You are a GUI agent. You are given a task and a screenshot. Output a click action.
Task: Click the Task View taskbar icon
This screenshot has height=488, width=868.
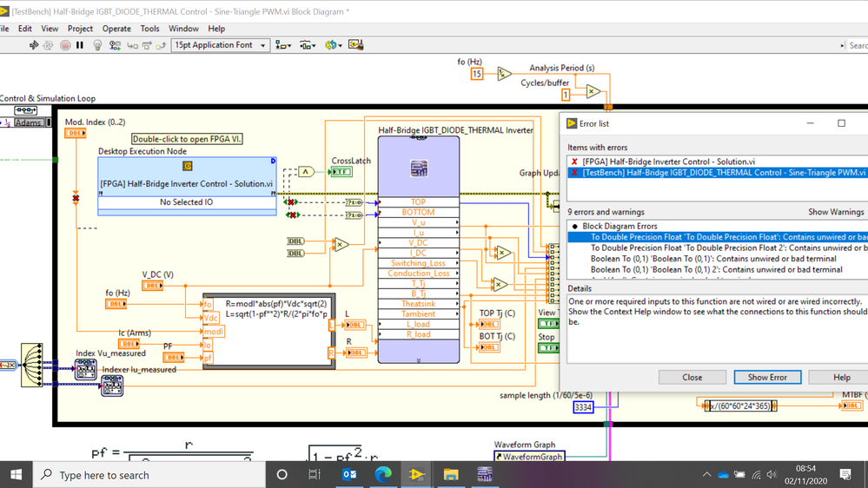pyautogui.click(x=315, y=475)
